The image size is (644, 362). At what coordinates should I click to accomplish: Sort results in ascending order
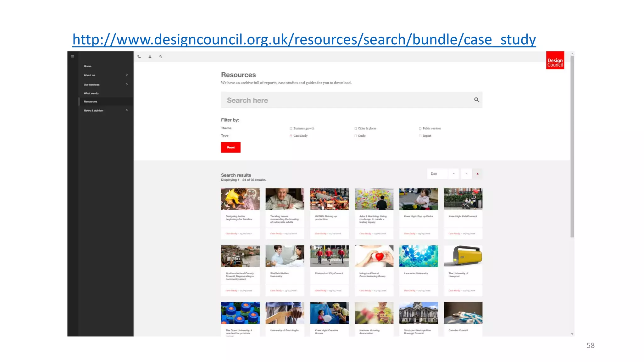point(466,174)
